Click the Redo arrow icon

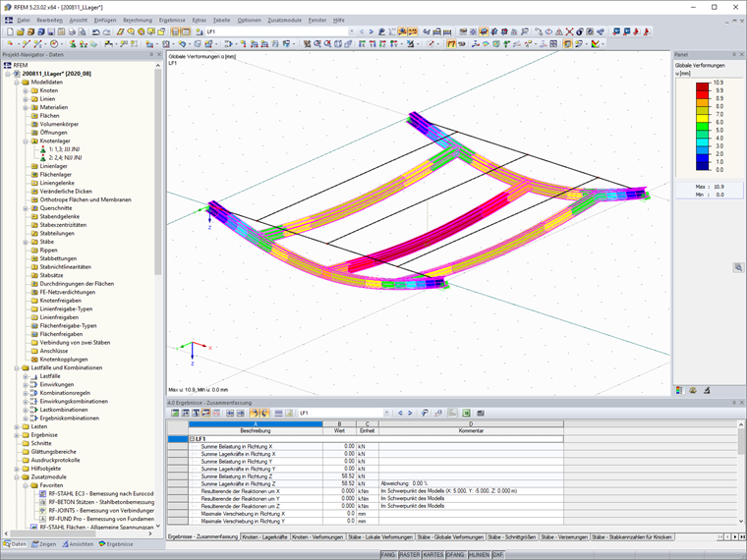(107, 31)
